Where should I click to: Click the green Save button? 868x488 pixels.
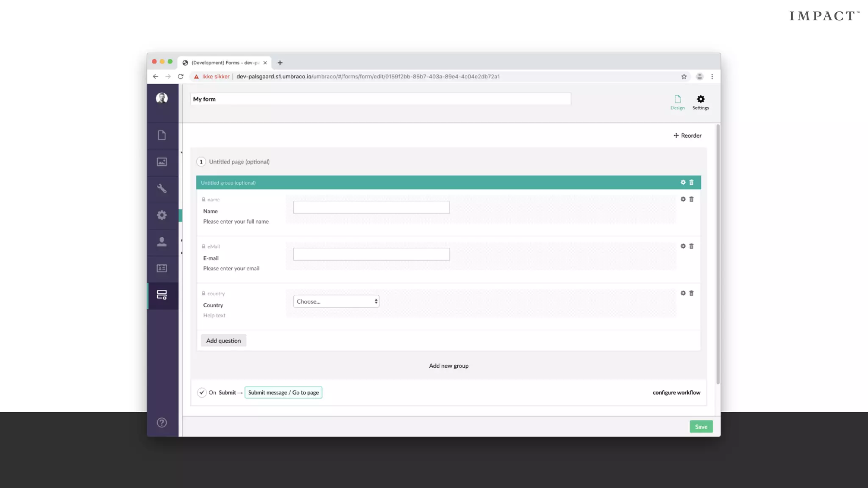pyautogui.click(x=701, y=427)
